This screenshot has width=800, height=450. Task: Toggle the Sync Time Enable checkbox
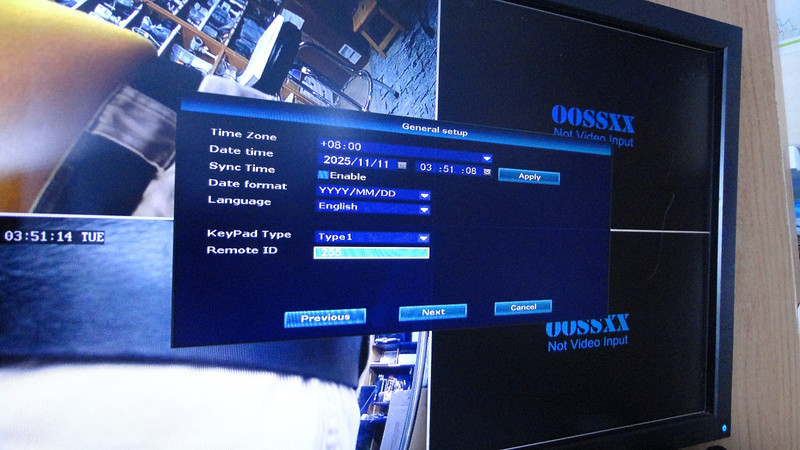click(322, 175)
